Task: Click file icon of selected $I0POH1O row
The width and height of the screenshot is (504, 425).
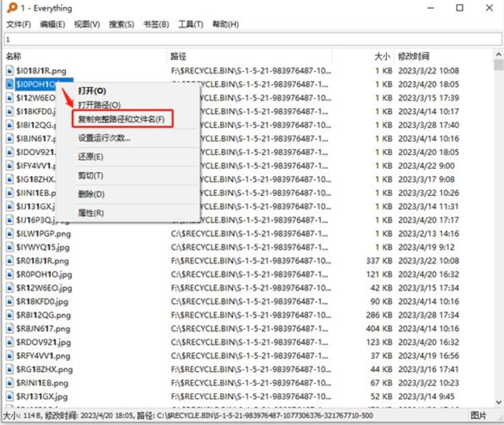Action: point(10,84)
